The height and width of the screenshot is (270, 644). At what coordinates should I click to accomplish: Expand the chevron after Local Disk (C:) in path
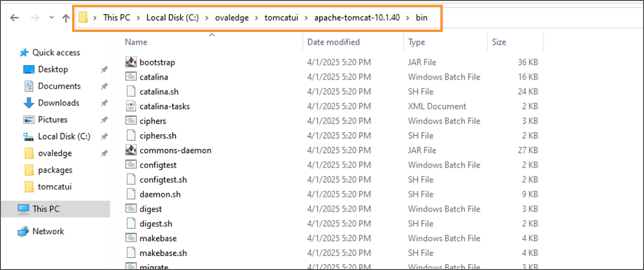point(206,18)
